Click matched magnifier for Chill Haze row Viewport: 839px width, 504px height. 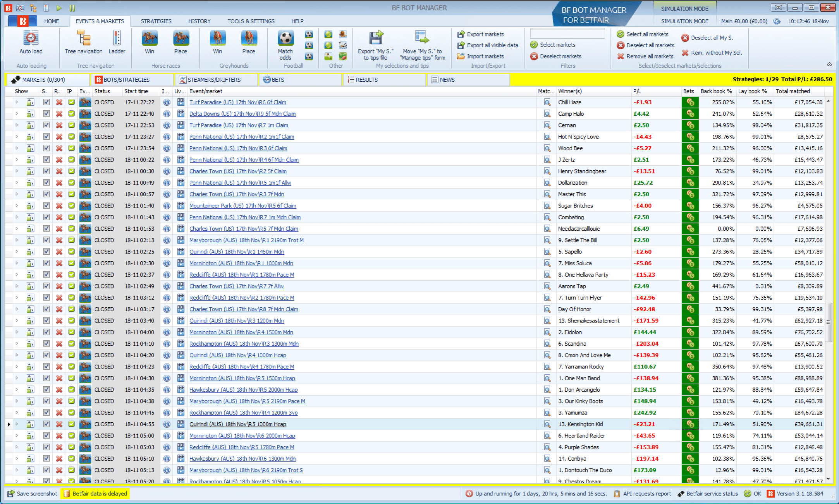[x=547, y=103]
